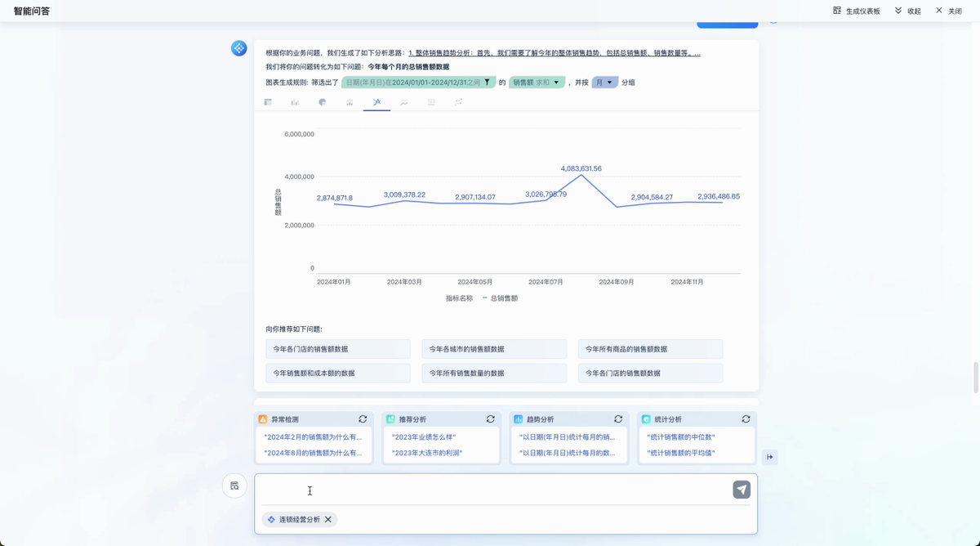Select the active line chart tab
Image resolution: width=980 pixels, height=546 pixels.
click(x=376, y=102)
